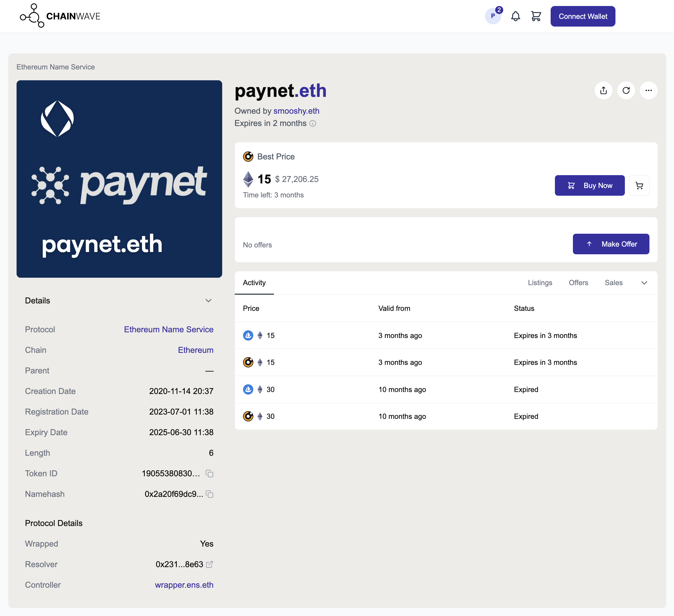
Task: Open the wrapper.ens.eth controller link
Action: click(184, 585)
